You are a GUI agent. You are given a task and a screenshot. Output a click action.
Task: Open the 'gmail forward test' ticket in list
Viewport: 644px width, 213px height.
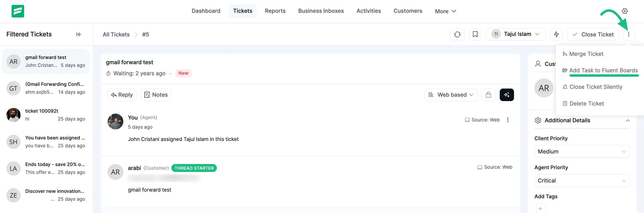pyautogui.click(x=46, y=61)
